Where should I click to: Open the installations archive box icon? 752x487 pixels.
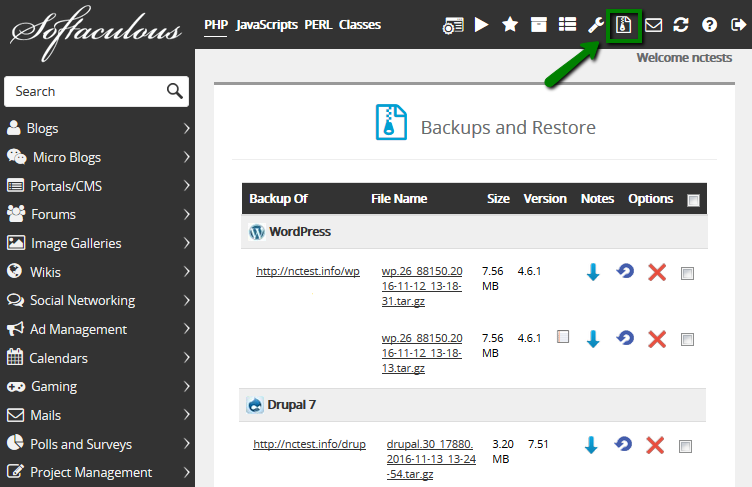539,24
